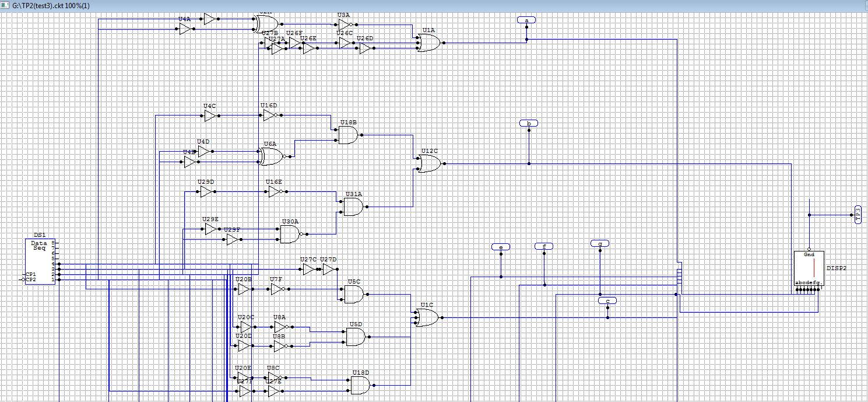
Task: Select the U1C three-input OR gate
Action: [428, 318]
